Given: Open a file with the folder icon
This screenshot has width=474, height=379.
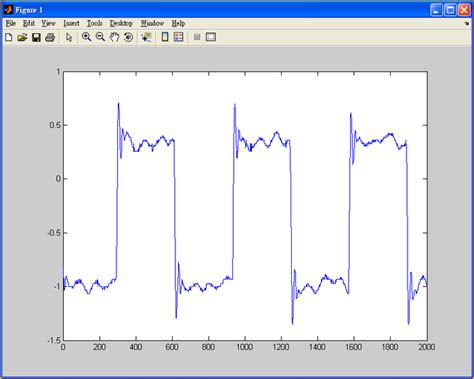Looking at the screenshot, I should 22,37.
